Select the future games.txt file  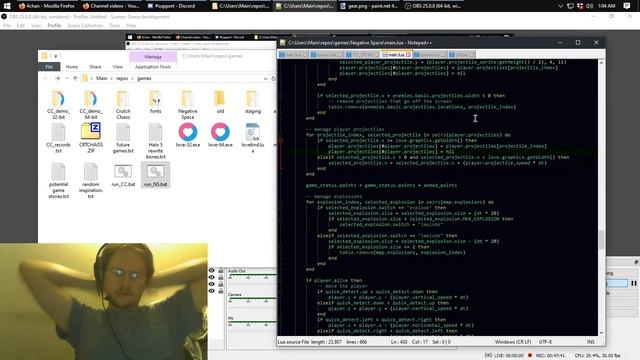tap(123, 138)
